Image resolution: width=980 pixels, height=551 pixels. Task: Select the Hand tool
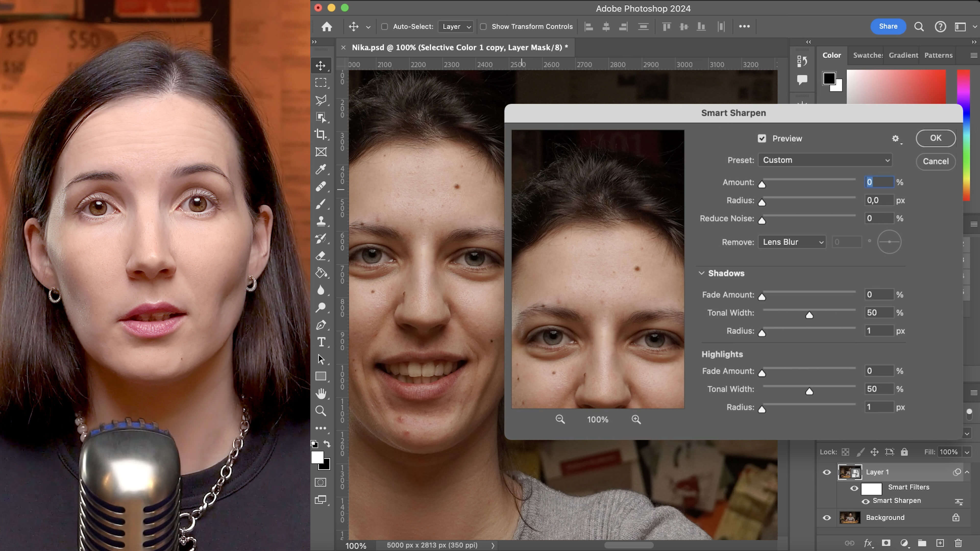321,394
